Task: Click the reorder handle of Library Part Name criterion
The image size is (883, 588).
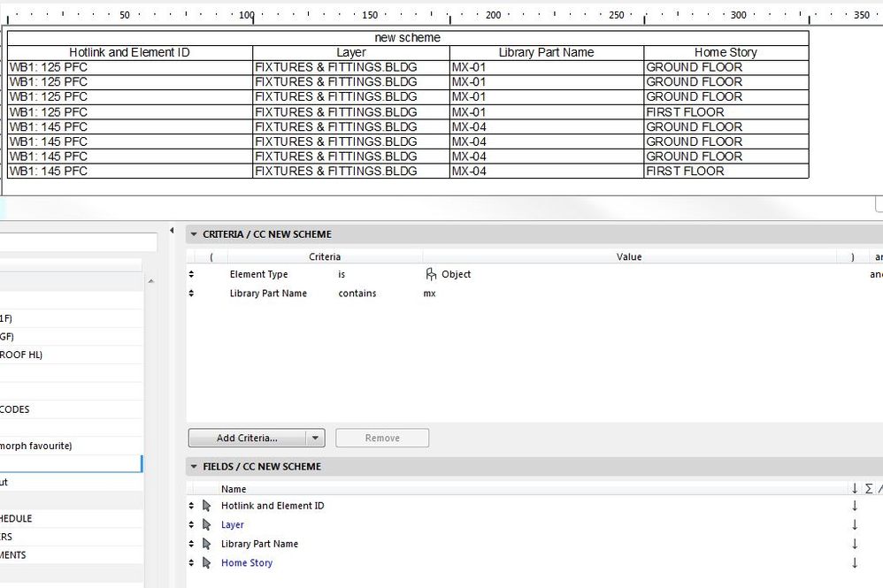Action: click(191, 294)
